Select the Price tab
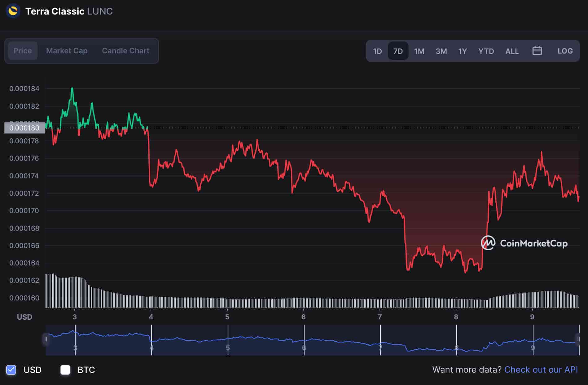588x385 pixels. tap(23, 50)
